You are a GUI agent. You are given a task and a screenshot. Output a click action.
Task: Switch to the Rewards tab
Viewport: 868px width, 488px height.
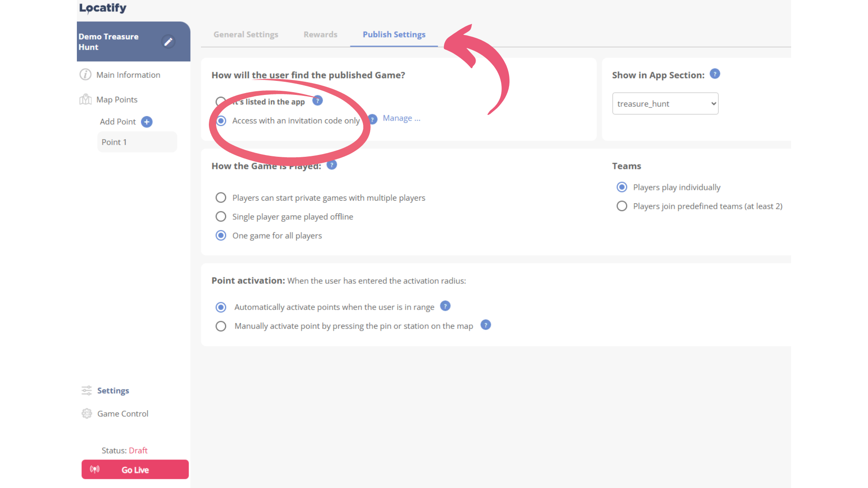pyautogui.click(x=320, y=34)
